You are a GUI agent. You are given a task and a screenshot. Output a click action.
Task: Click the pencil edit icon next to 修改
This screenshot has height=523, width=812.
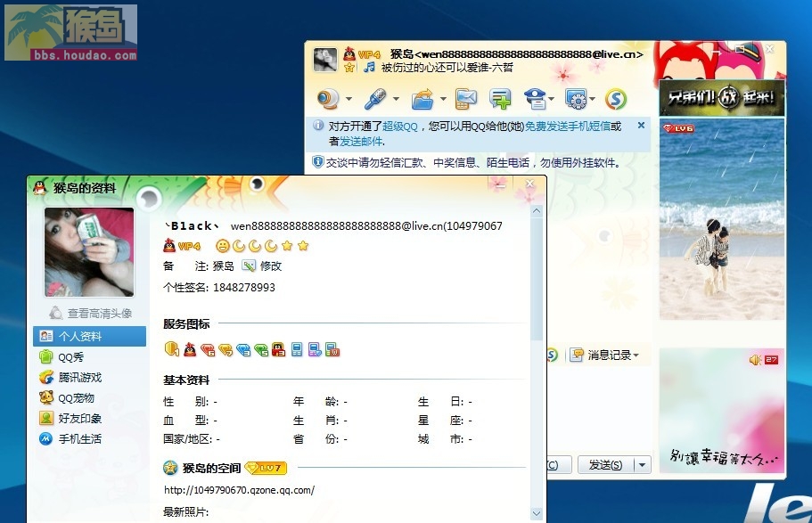(x=249, y=266)
